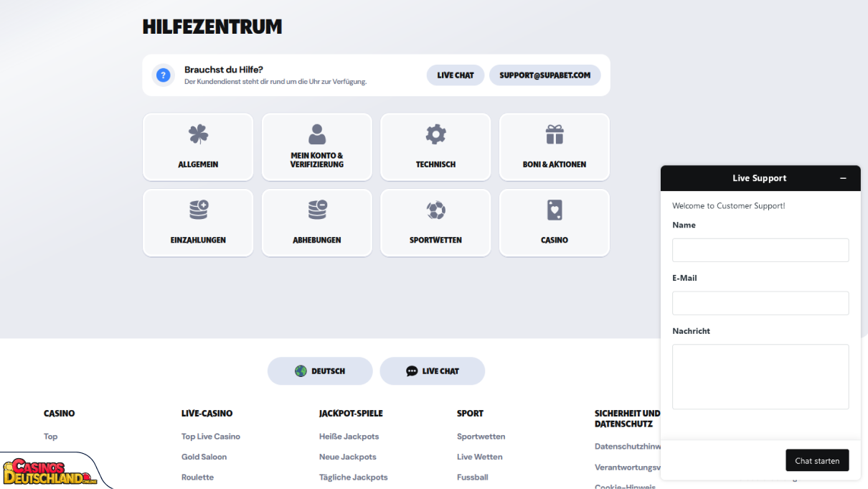Image resolution: width=868 pixels, height=489 pixels.
Task: Start live chat from the footer button
Action: 433,371
